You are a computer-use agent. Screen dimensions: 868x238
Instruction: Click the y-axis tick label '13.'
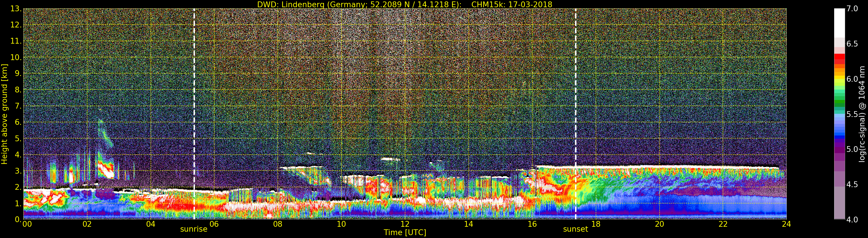pyautogui.click(x=16, y=8)
